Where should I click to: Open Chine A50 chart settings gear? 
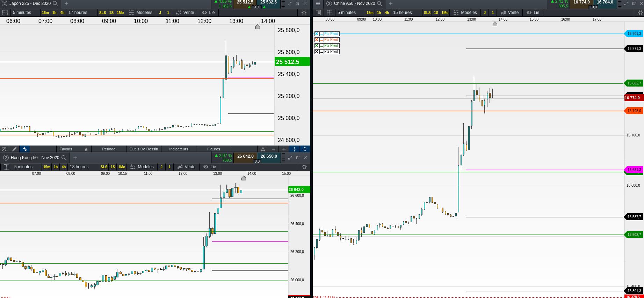click(640, 13)
